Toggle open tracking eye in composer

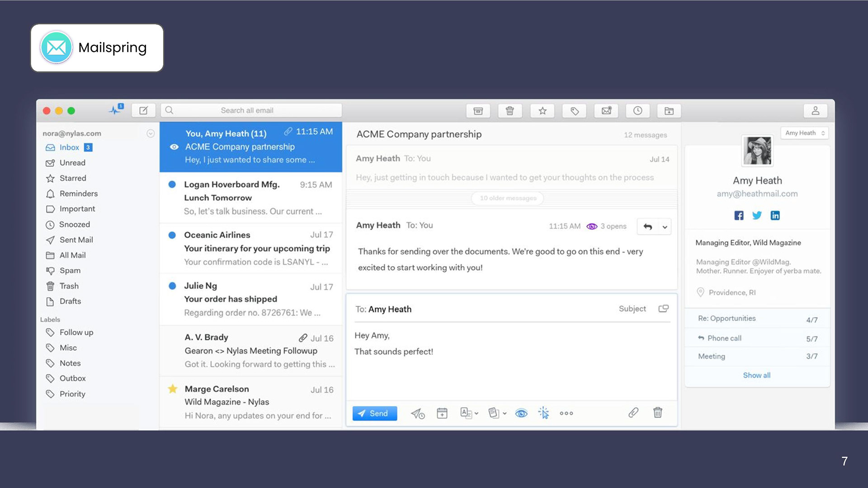pos(521,413)
